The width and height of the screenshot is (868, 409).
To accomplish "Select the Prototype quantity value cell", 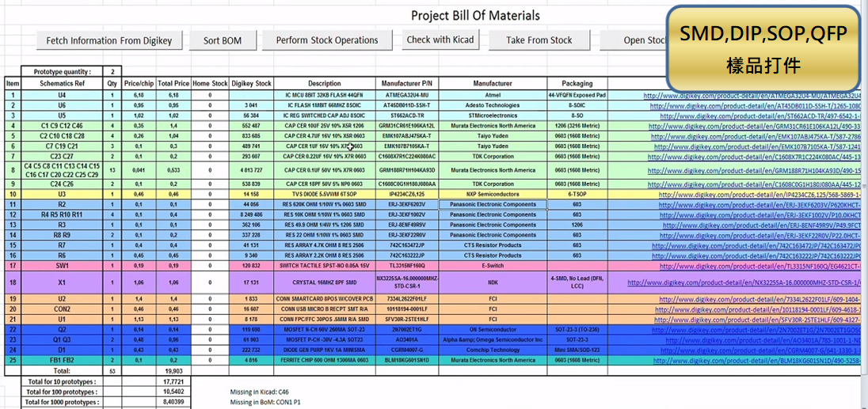I will [112, 71].
